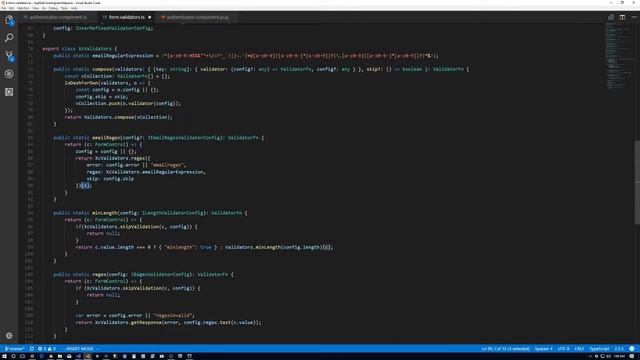Click the taskbar clock
Viewport: 640px width, 360px height.
click(x=619, y=356)
